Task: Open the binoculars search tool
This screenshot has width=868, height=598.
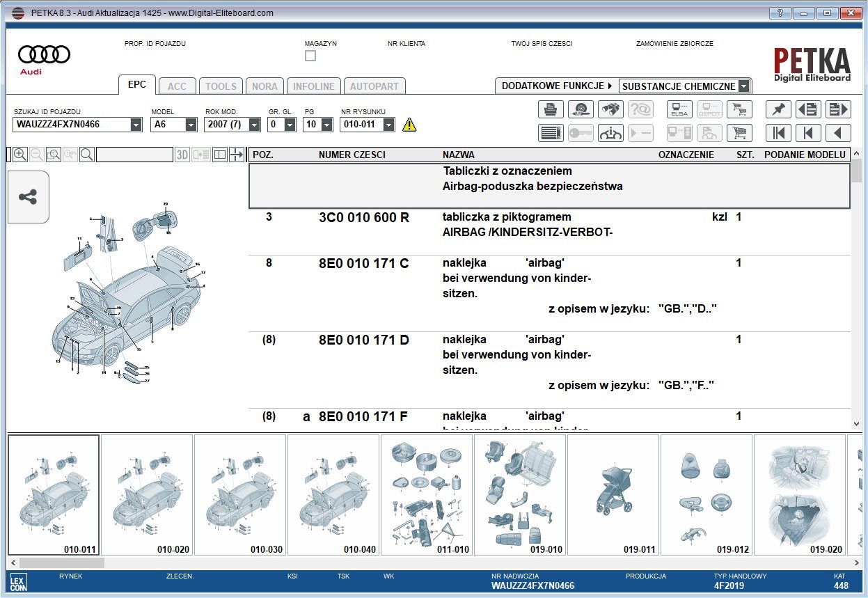Action: (x=610, y=109)
